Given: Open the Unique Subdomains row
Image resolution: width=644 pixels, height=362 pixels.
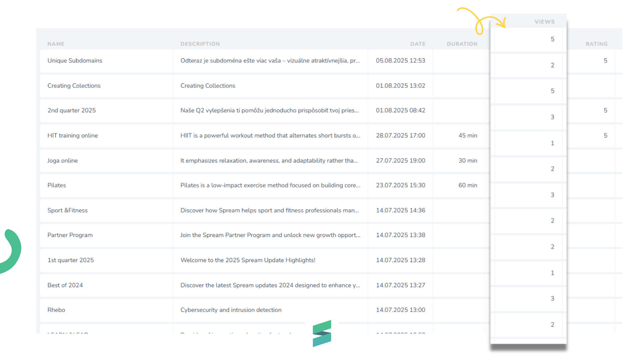Looking at the screenshot, I should click(x=75, y=61).
